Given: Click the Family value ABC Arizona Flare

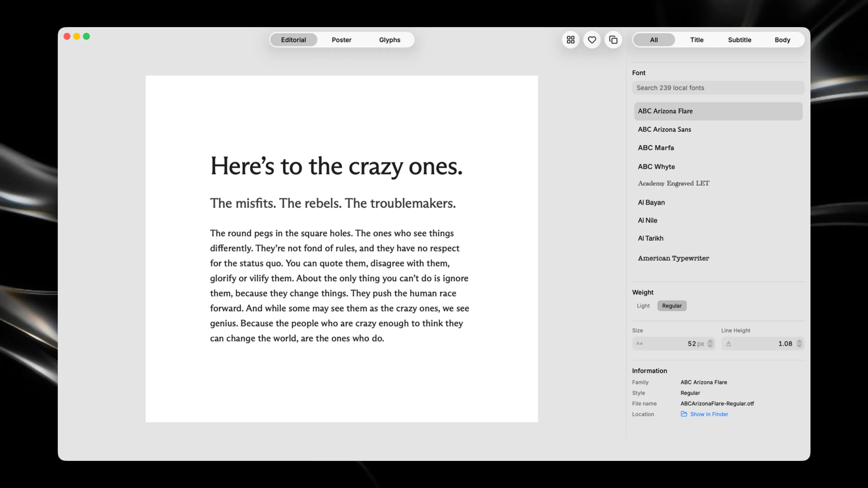Looking at the screenshot, I should tap(704, 382).
